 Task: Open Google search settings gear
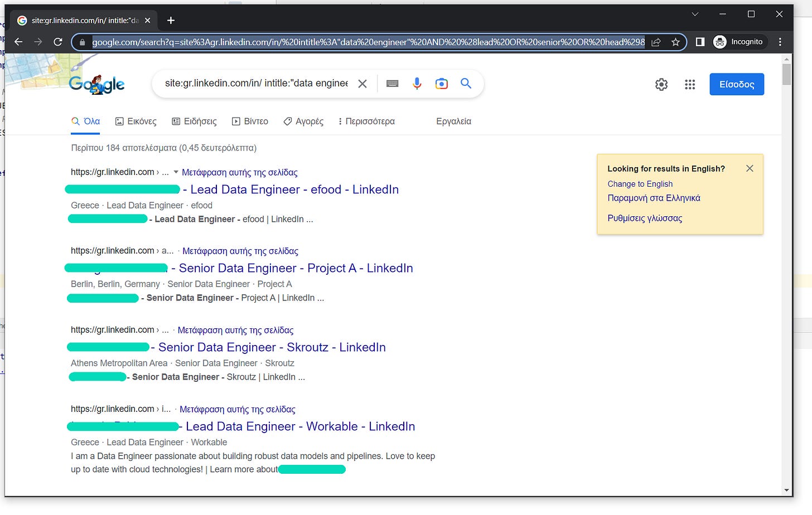pos(661,84)
